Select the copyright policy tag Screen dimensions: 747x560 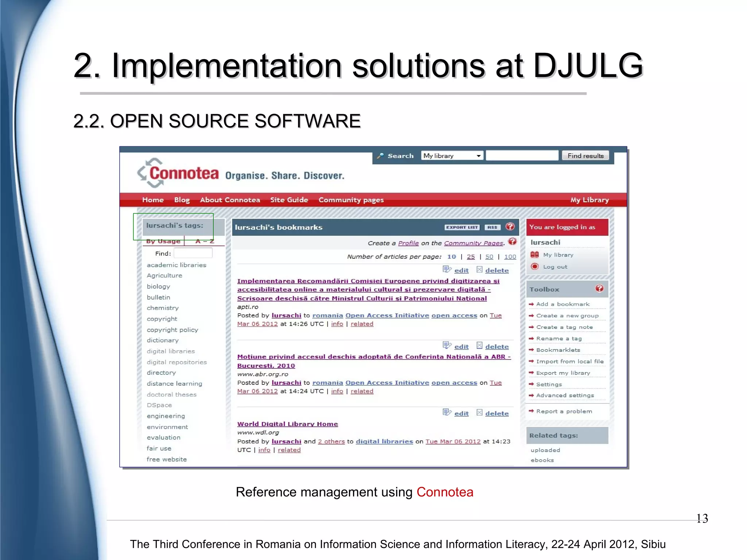pos(173,330)
